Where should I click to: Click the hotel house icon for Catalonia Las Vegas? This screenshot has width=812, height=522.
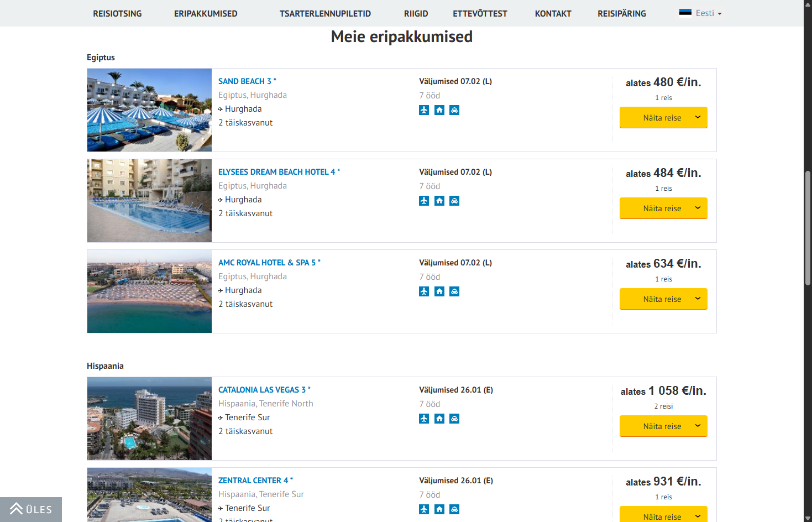pyautogui.click(x=439, y=419)
